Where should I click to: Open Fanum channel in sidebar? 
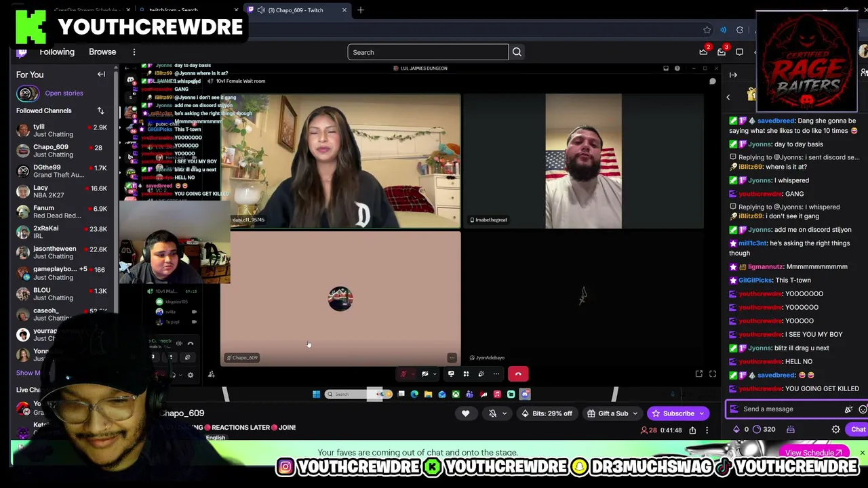tap(62, 211)
